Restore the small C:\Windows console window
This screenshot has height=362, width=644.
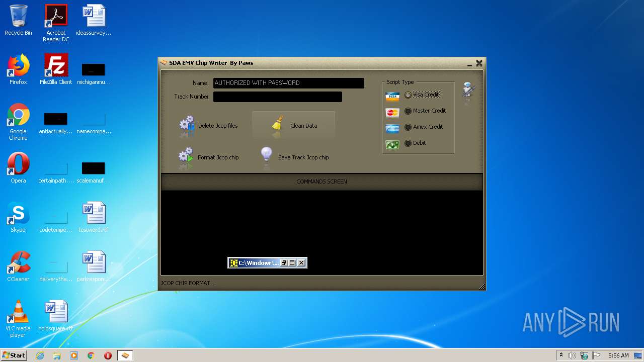point(284,263)
